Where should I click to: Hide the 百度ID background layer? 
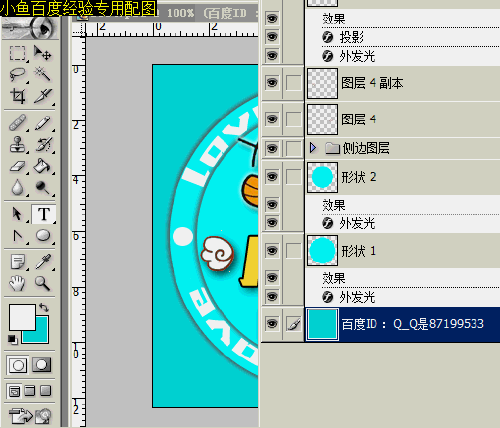coord(272,323)
